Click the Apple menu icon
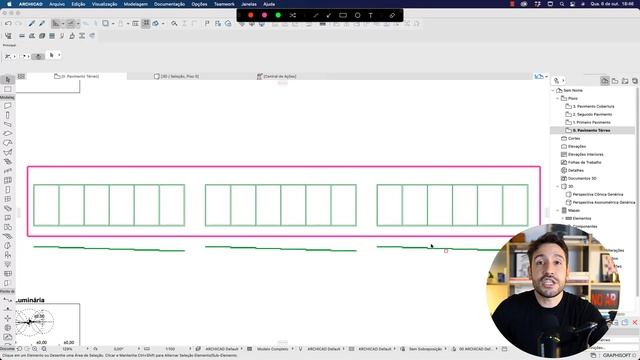This screenshot has height=360, width=640. 9,4
